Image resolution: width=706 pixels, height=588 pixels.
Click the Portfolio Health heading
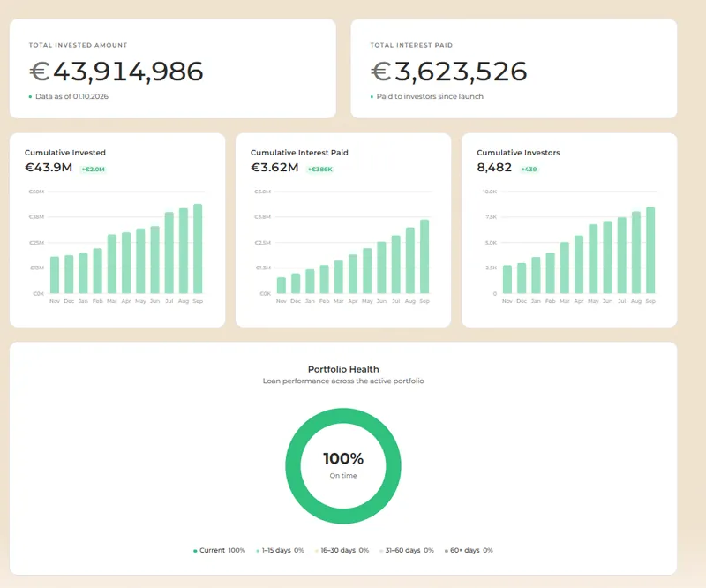343,369
